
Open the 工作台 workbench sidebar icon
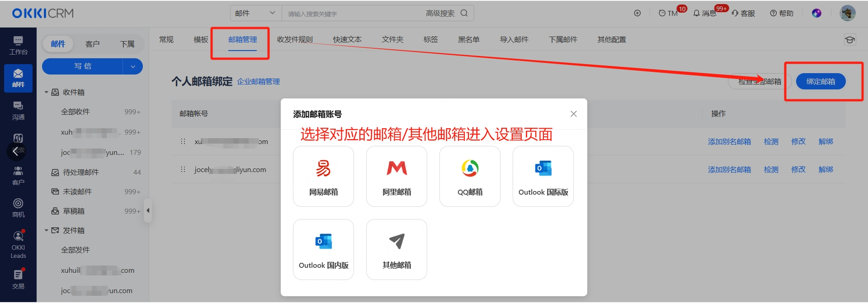18,45
